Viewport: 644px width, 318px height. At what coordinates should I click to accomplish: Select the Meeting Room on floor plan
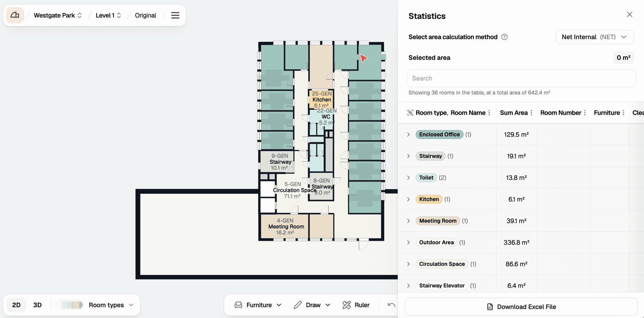(285, 226)
